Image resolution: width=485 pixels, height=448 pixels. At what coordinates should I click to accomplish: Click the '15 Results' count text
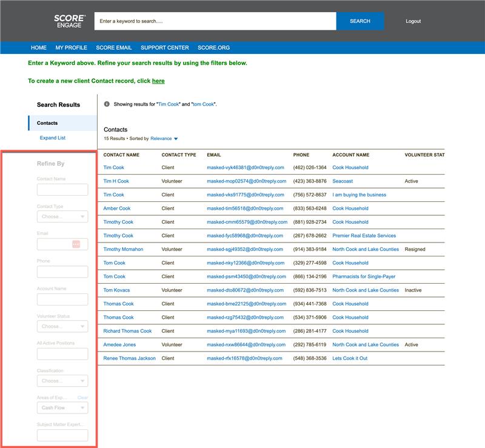[x=115, y=139]
